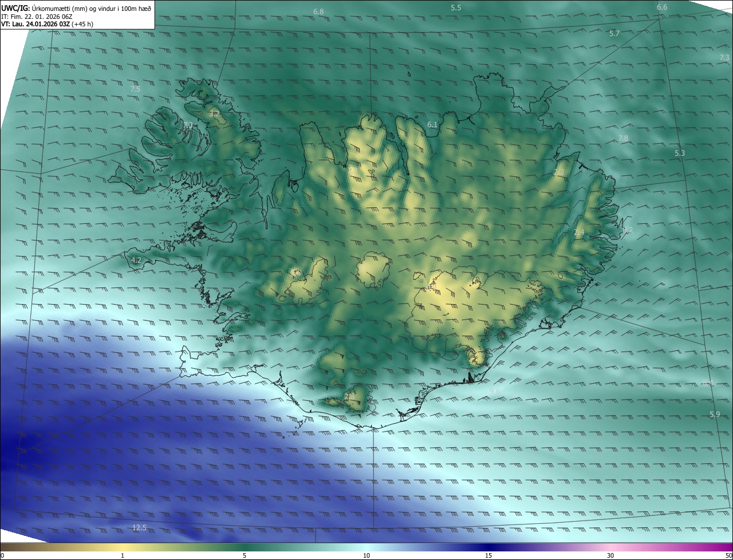Click the 10 tick on the color scale
The height and width of the screenshot is (560, 733).
click(x=366, y=555)
